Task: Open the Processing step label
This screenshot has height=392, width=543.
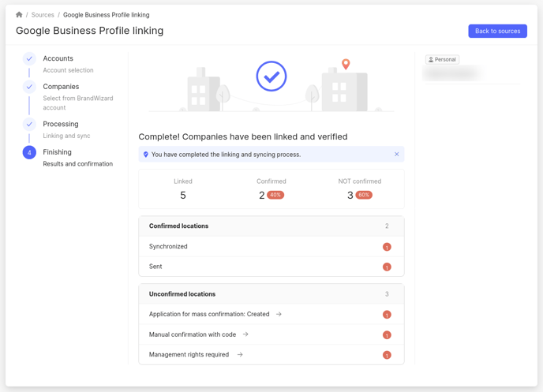Action: click(61, 124)
